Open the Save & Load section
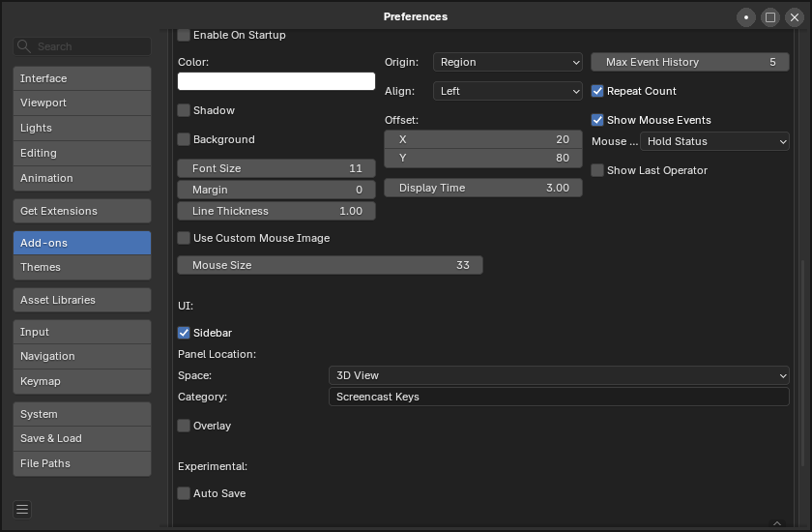The width and height of the screenshot is (812, 532). tap(82, 439)
